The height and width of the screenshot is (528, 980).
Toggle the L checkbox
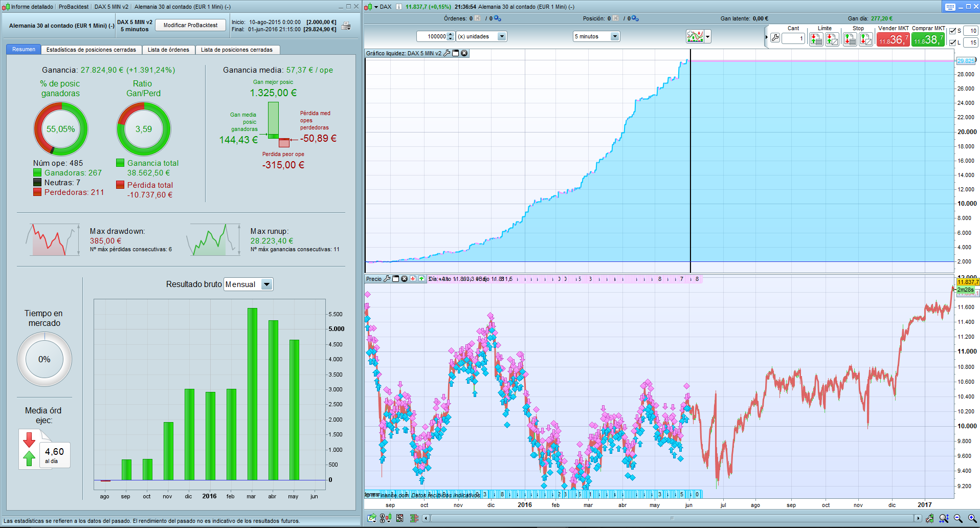(x=952, y=42)
